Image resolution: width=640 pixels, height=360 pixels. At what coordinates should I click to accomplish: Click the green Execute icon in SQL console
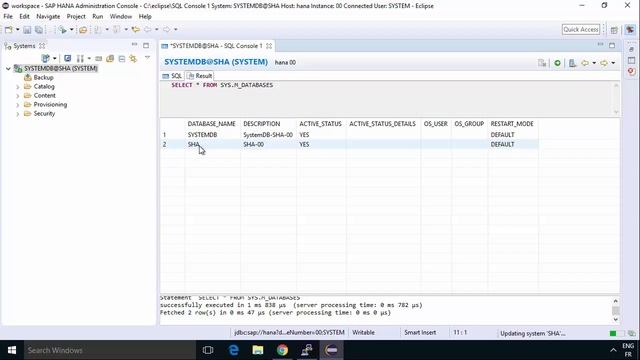click(x=557, y=63)
